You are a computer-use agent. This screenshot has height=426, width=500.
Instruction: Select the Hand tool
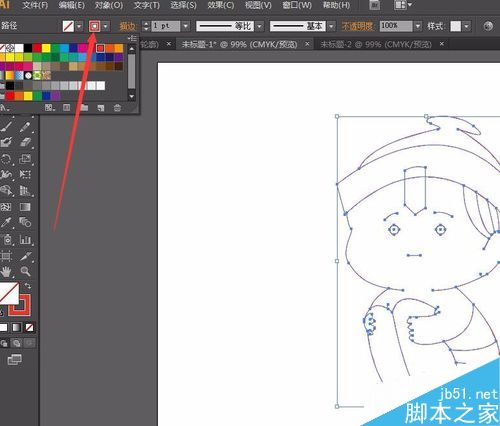7,272
